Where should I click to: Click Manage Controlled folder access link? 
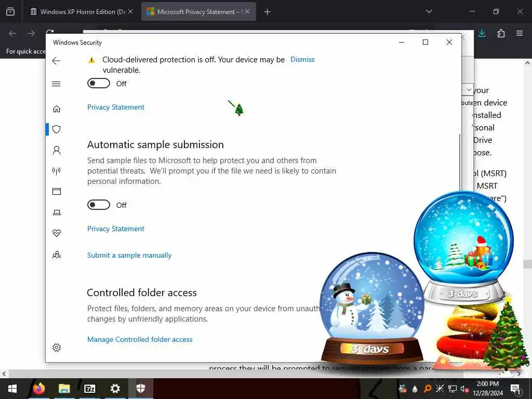click(140, 339)
